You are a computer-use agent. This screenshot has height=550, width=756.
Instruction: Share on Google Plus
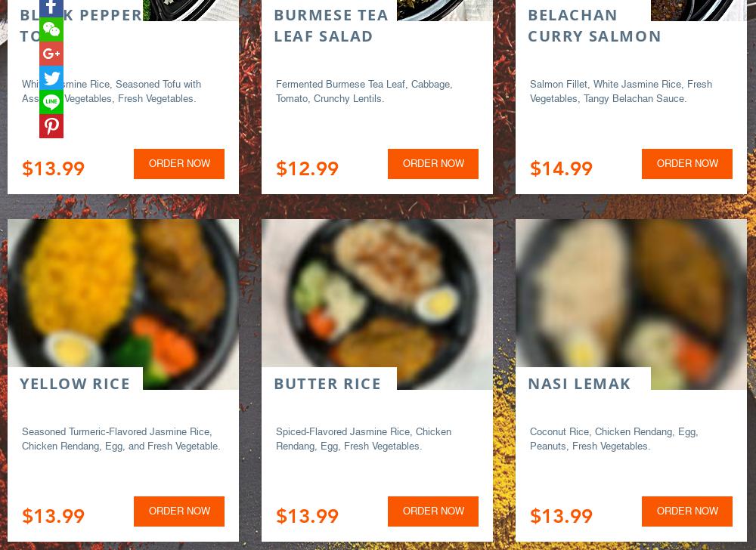(x=51, y=54)
